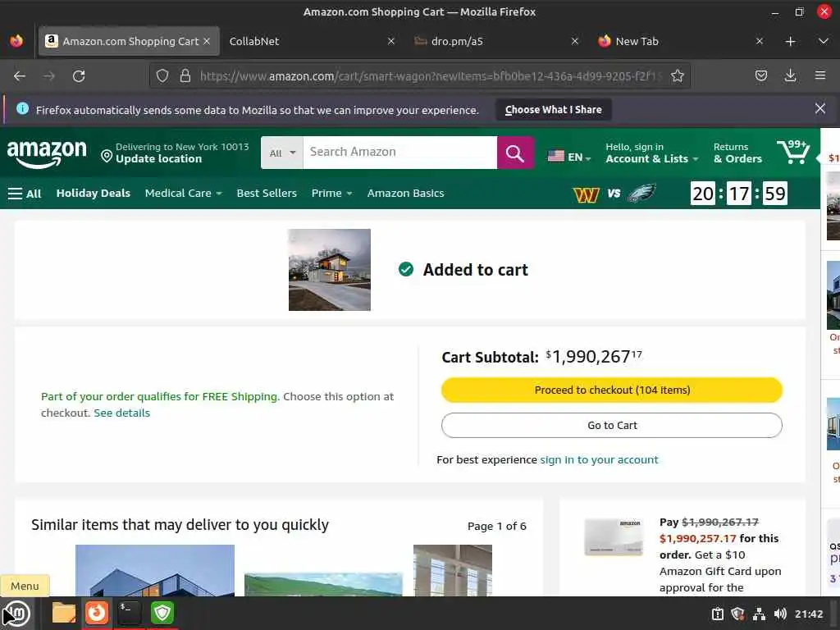Open the Linux Mint start menu
Viewport: 840px width, 630px height.
click(x=16, y=613)
